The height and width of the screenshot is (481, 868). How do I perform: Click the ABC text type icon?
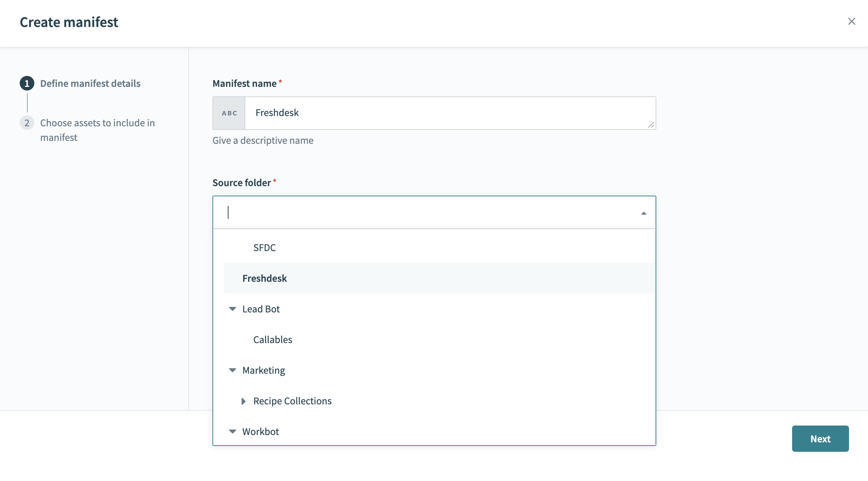229,113
